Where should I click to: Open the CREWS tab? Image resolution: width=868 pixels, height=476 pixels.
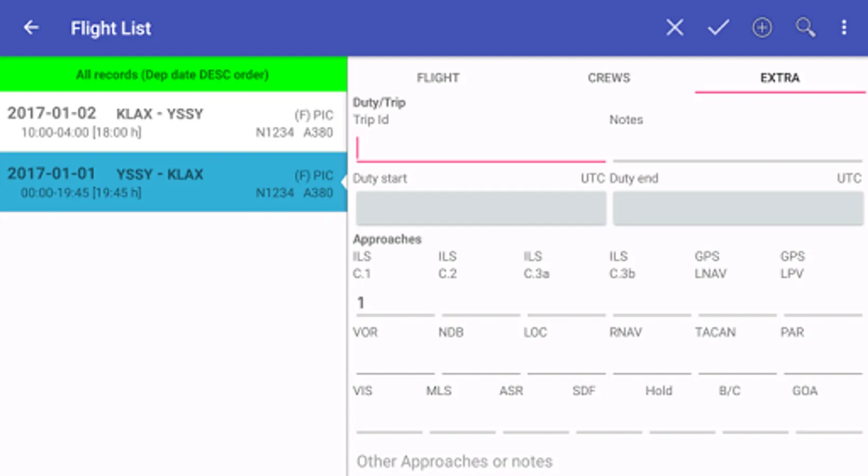609,78
